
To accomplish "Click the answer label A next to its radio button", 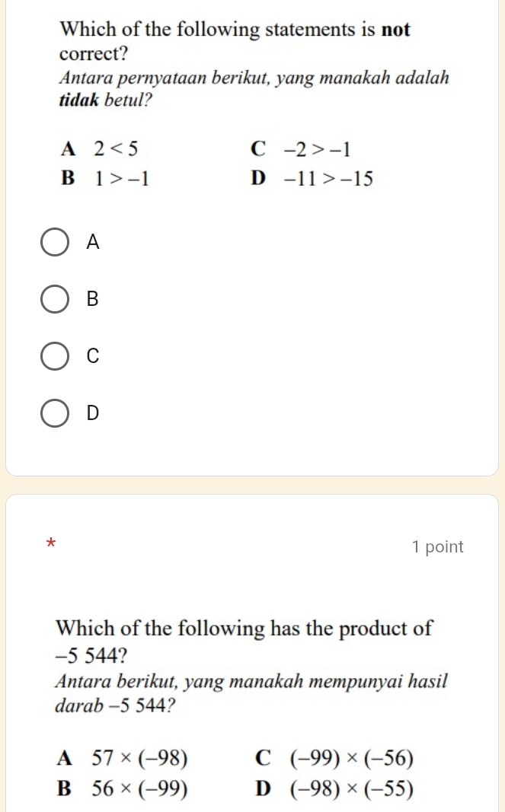I will point(91,242).
